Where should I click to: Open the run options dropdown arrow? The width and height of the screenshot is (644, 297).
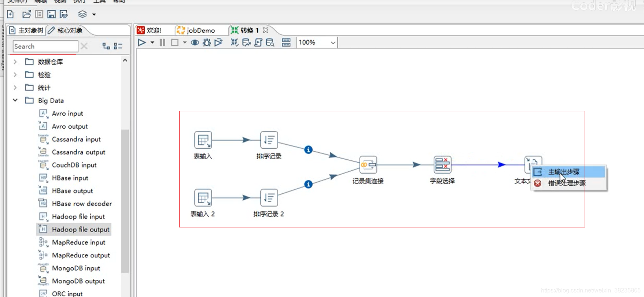(152, 42)
